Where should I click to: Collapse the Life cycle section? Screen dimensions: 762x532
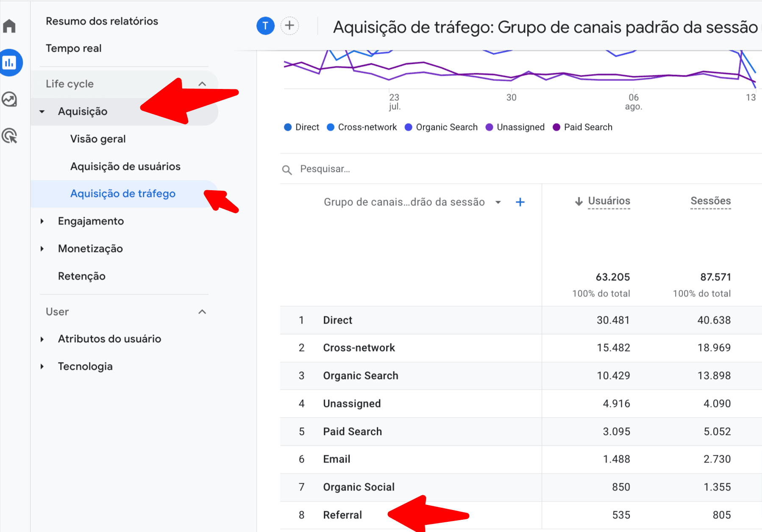pos(203,83)
